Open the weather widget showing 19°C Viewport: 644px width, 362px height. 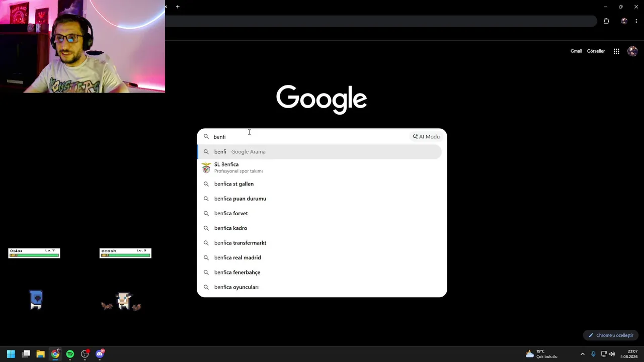(541, 354)
